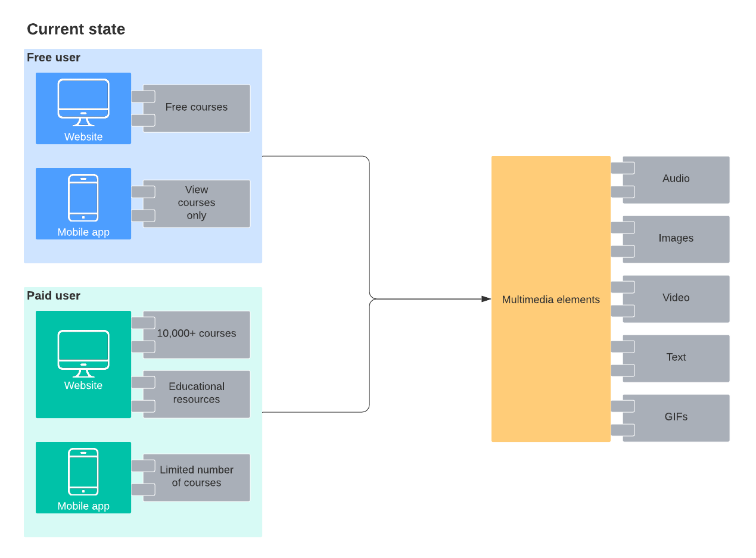756x558 pixels.
Task: Click the Free user container heading
Action: [54, 58]
